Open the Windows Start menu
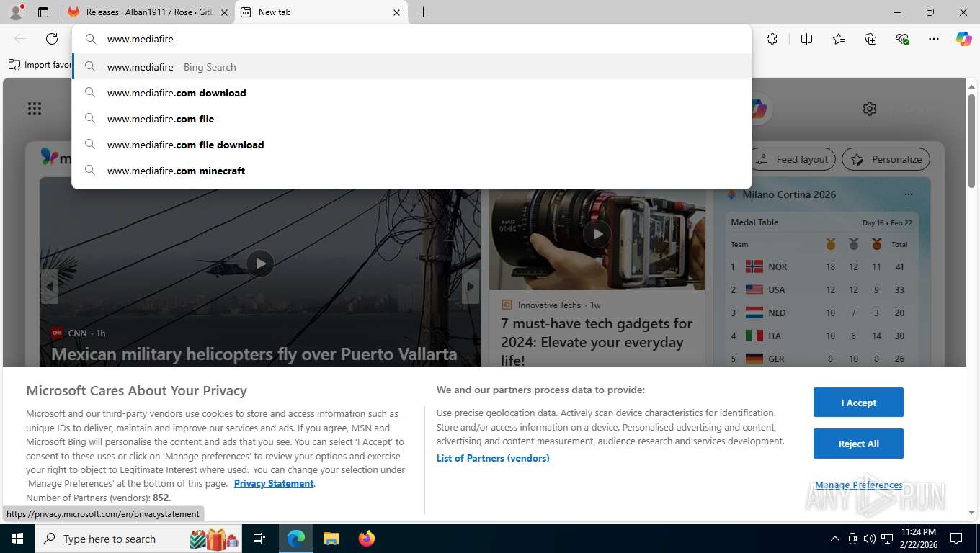This screenshot has width=980, height=553. point(17,539)
